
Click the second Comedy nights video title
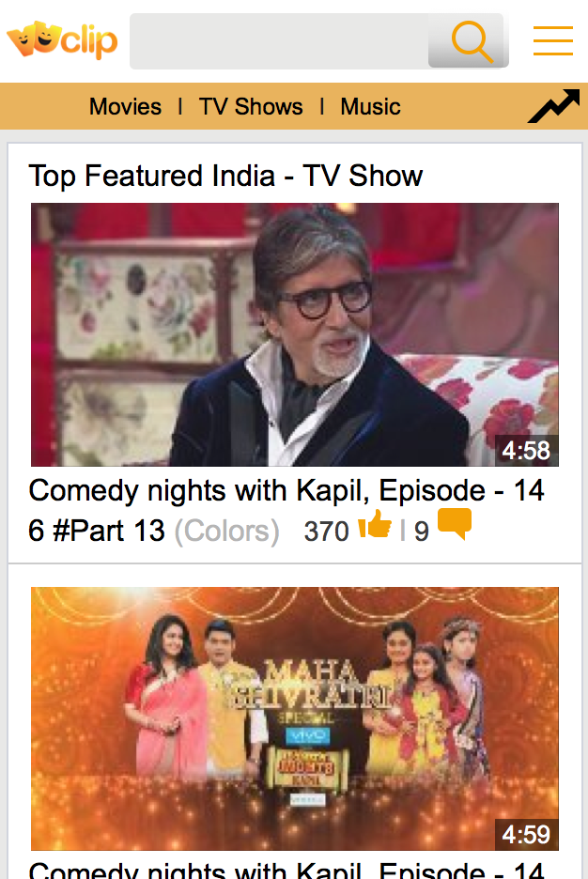click(x=286, y=870)
